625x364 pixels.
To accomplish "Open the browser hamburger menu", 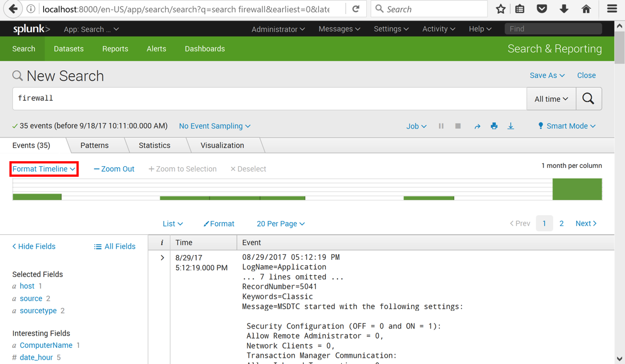I will pyautogui.click(x=612, y=9).
